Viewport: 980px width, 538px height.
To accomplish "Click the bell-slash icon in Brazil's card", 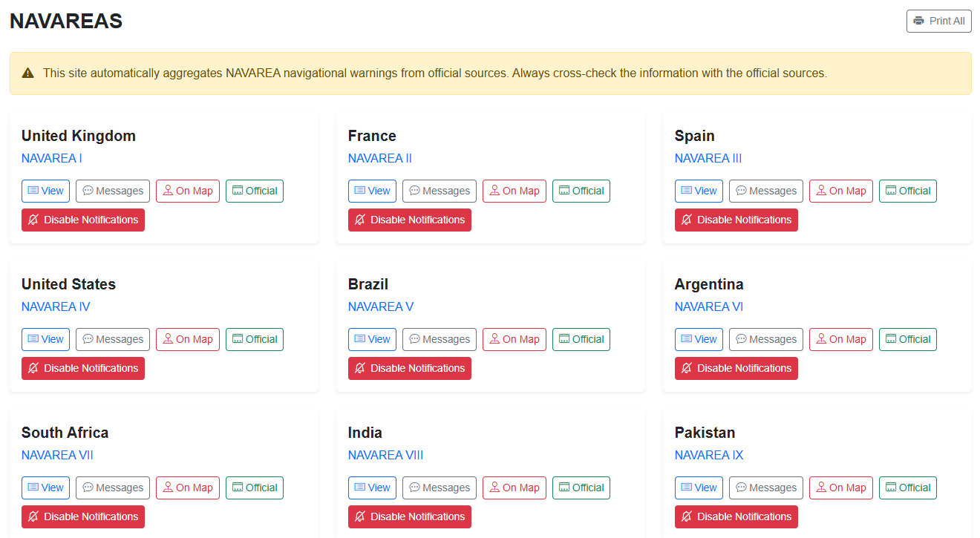I will click(360, 368).
